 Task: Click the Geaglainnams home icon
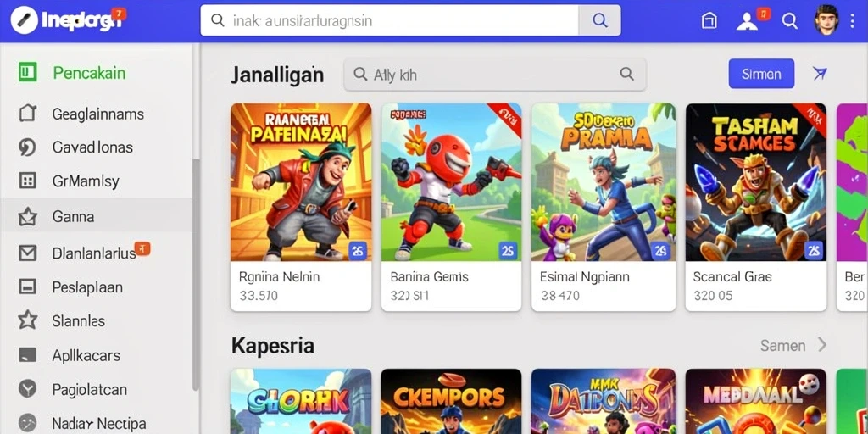coord(28,114)
